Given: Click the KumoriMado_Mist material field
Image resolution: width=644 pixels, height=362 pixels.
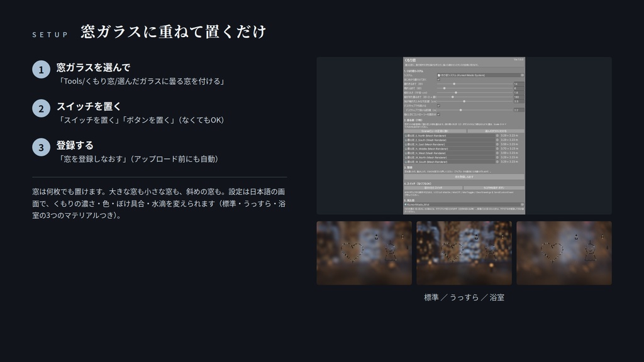Looking at the screenshot, I should [464, 204].
